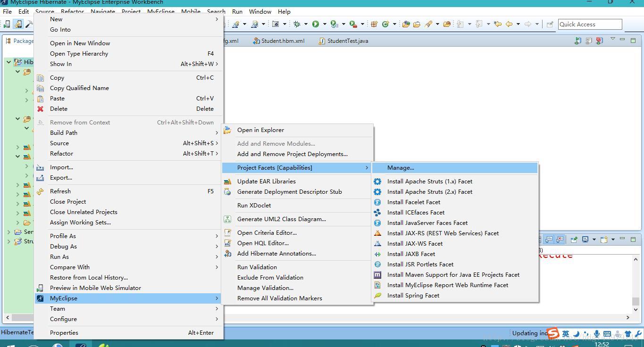This screenshot has height=347, width=644.
Task: Switch to Student.hbm.xml editor tab
Action: 279,41
